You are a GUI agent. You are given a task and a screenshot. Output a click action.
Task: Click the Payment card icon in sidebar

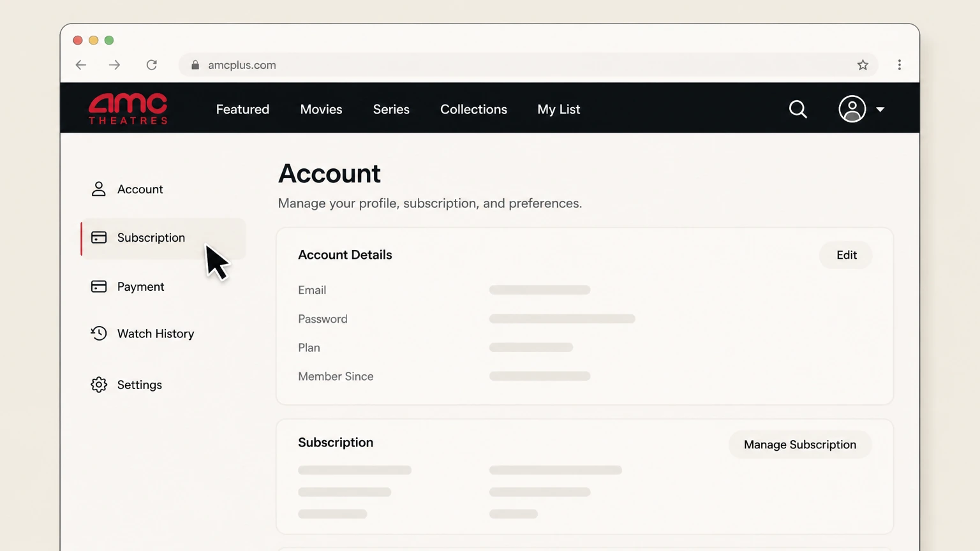(99, 286)
